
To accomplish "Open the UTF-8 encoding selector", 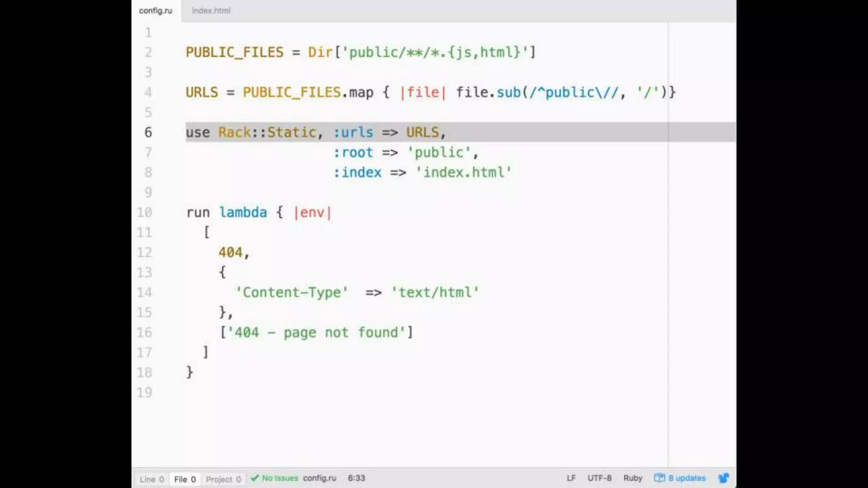I will [x=599, y=478].
